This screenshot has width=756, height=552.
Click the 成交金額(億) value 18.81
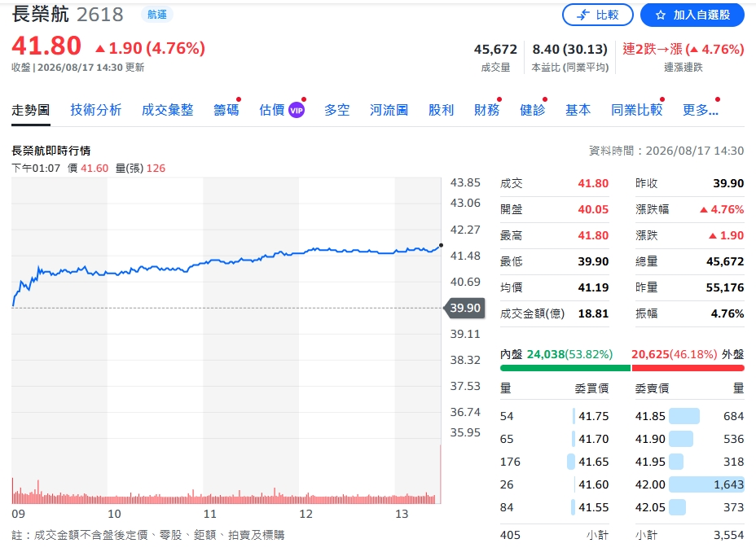(593, 313)
